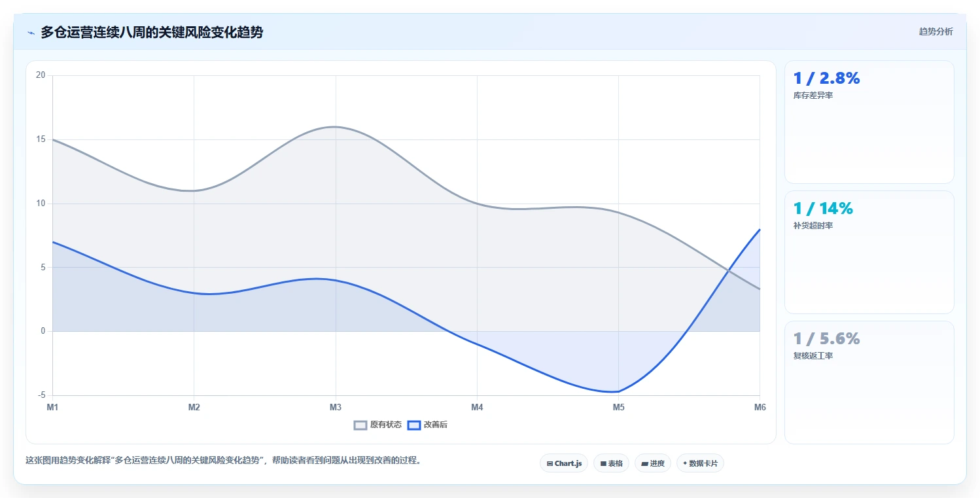The width and height of the screenshot is (980, 498).
Task: Select the 进度 tag chip
Action: coord(653,463)
